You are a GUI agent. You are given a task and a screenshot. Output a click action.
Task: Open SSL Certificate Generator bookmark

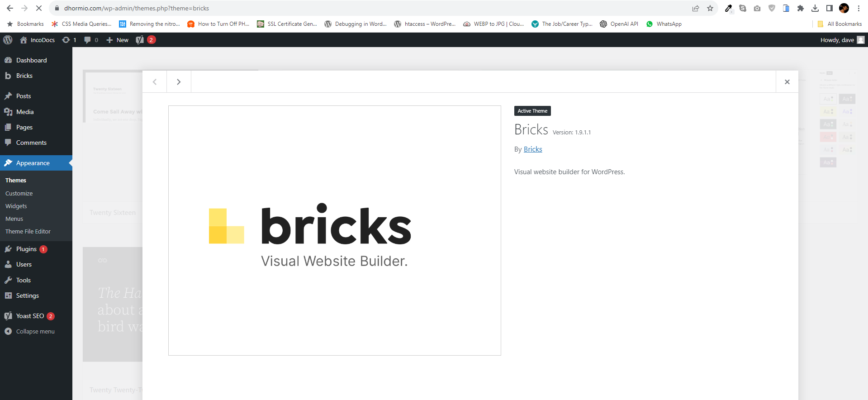click(287, 24)
